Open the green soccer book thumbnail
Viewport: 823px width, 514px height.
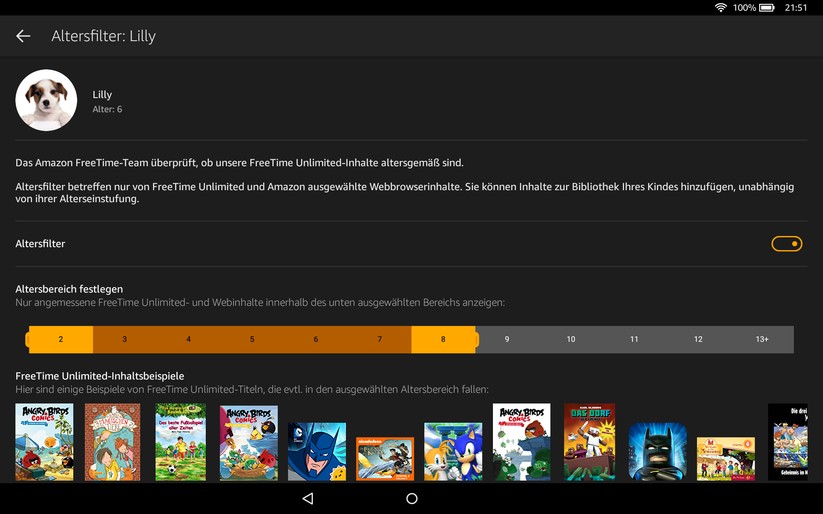coord(181,442)
